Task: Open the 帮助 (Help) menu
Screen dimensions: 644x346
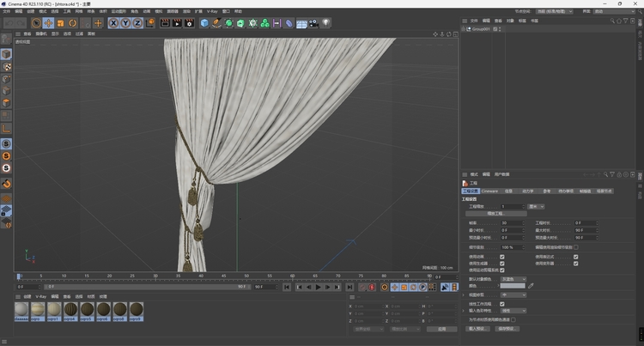Action: tap(238, 11)
